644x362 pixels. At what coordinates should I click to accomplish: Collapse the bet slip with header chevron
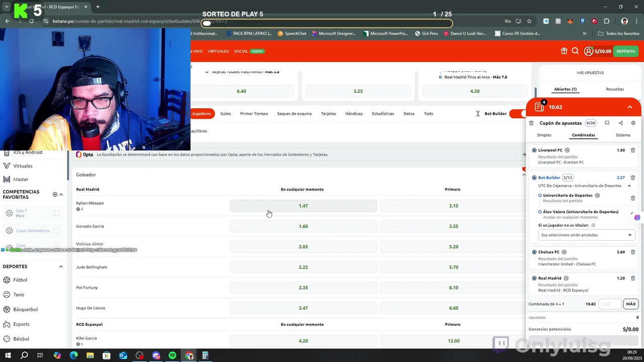[629, 107]
